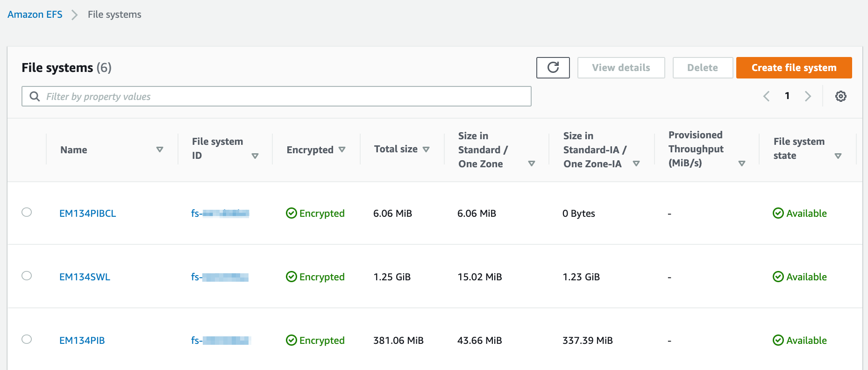The image size is (868, 370).
Task: Open table preferences gear icon
Action: click(x=840, y=96)
